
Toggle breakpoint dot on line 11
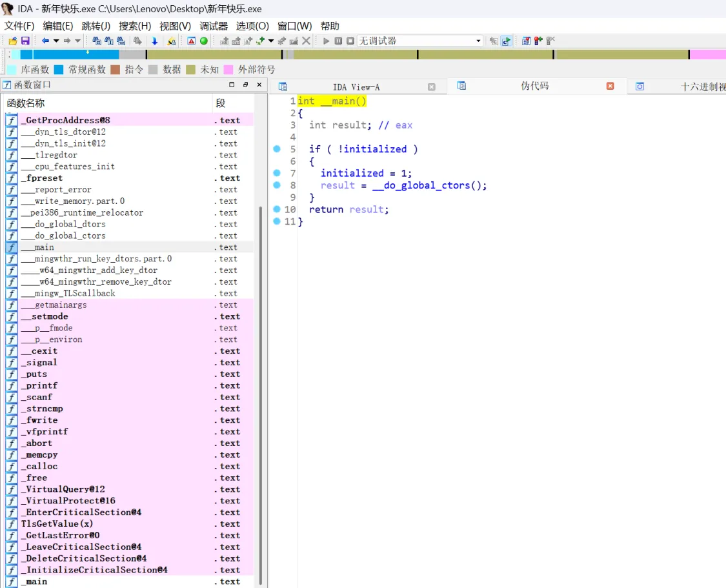pyautogui.click(x=277, y=221)
